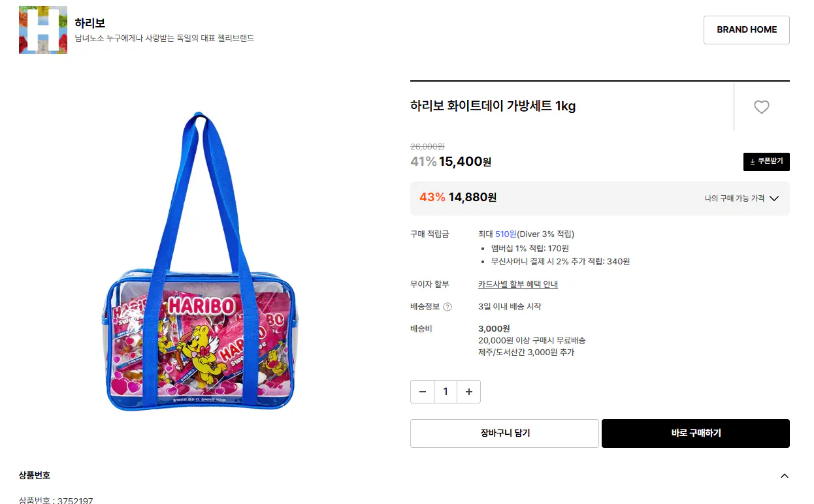Image resolution: width=814 pixels, height=504 pixels.
Task: Expand the purchase price details section
Action: 775,198
